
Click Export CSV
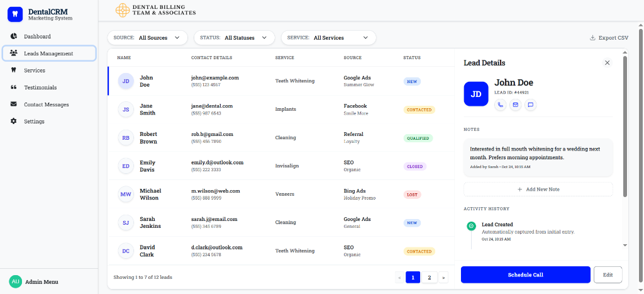[609, 37]
